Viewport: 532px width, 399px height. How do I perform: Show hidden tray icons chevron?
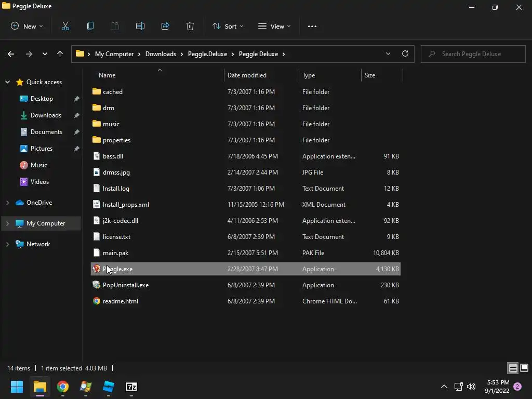[x=444, y=387]
